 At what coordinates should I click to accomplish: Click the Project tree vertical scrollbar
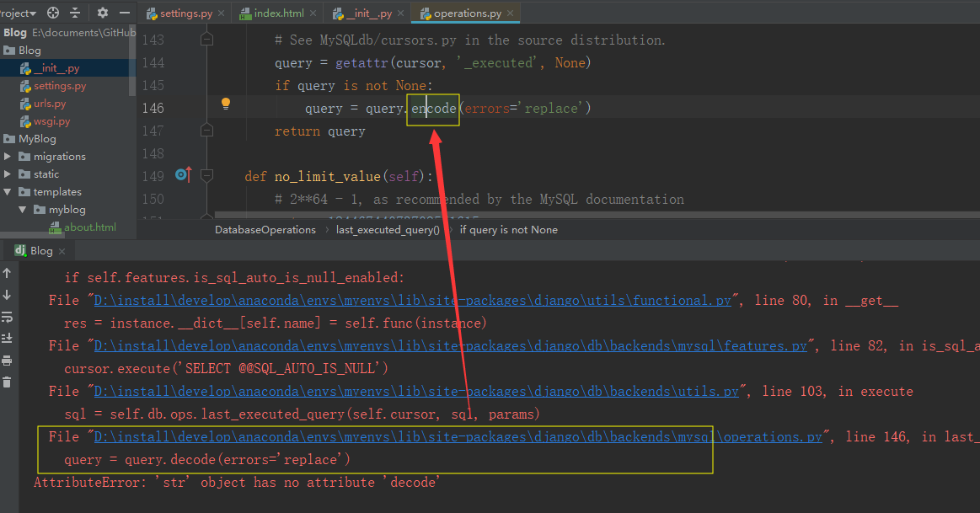coord(131,67)
